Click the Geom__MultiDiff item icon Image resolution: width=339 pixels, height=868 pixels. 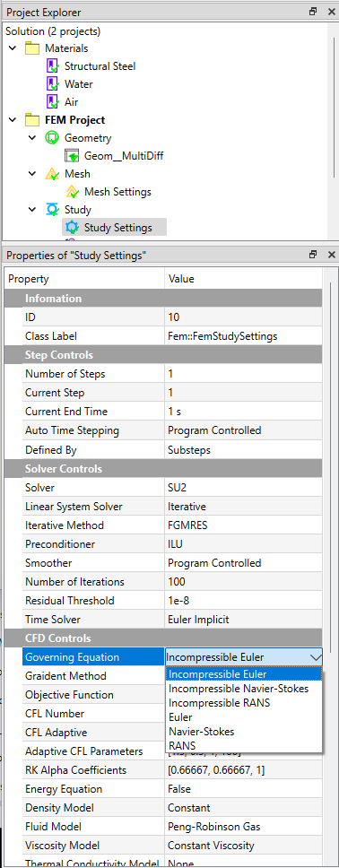[x=72, y=156]
